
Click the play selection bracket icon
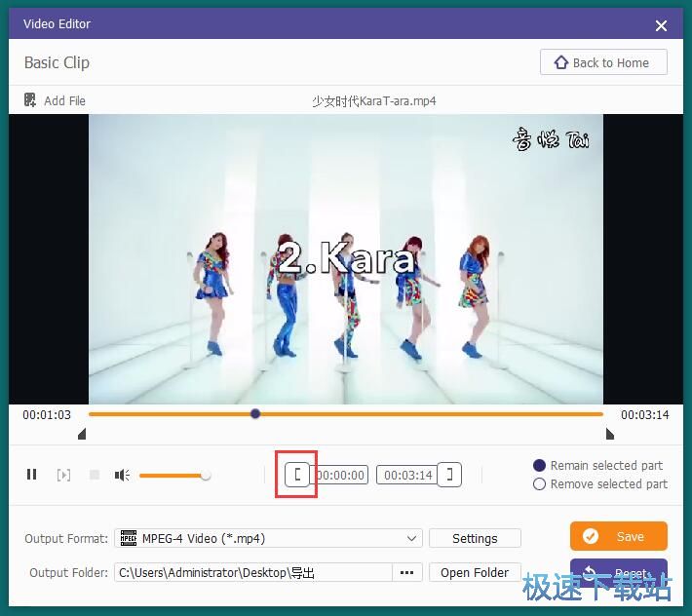coord(63,475)
